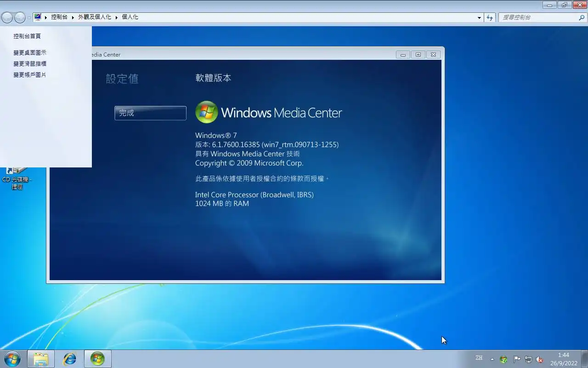Click the Windows Media Center orb logo
This screenshot has width=588, height=368.
tap(206, 112)
